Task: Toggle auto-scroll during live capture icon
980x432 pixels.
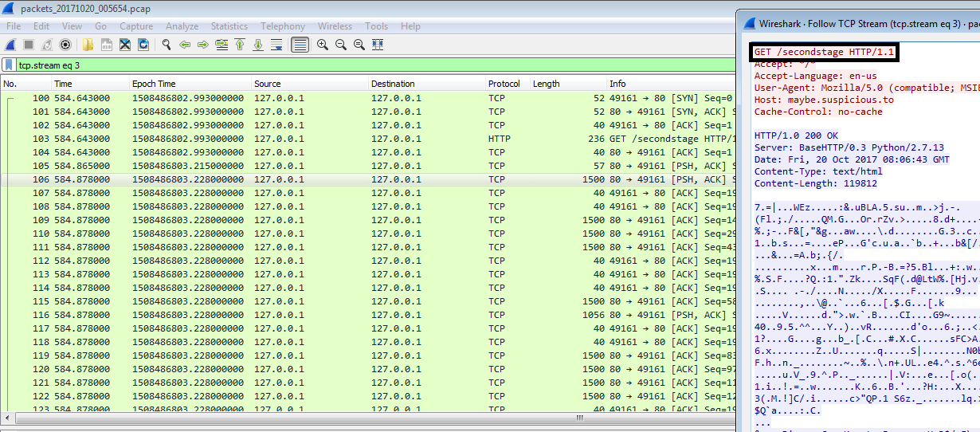Action: pyautogui.click(x=276, y=45)
